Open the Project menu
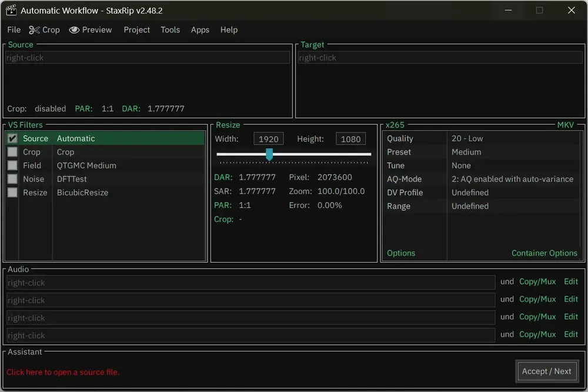This screenshot has height=392, width=588. click(x=136, y=30)
